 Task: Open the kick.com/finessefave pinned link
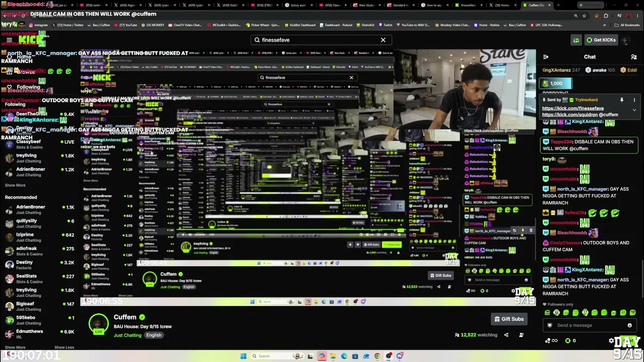pyautogui.click(x=573, y=108)
